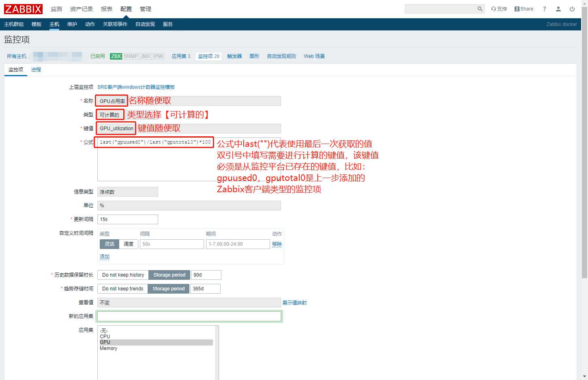Click the JMX availability badge
The width and height of the screenshot is (588, 380).
146,56
